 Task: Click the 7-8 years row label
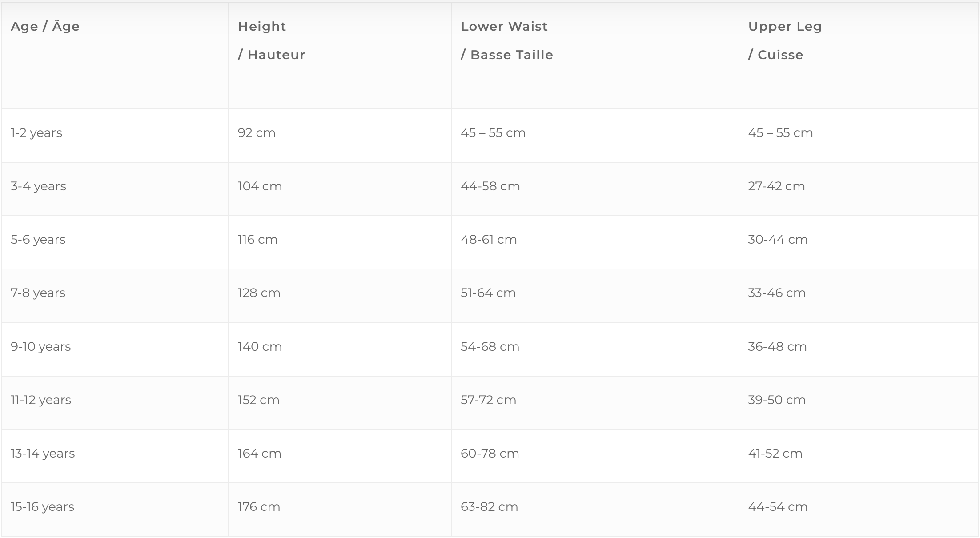[x=38, y=293]
